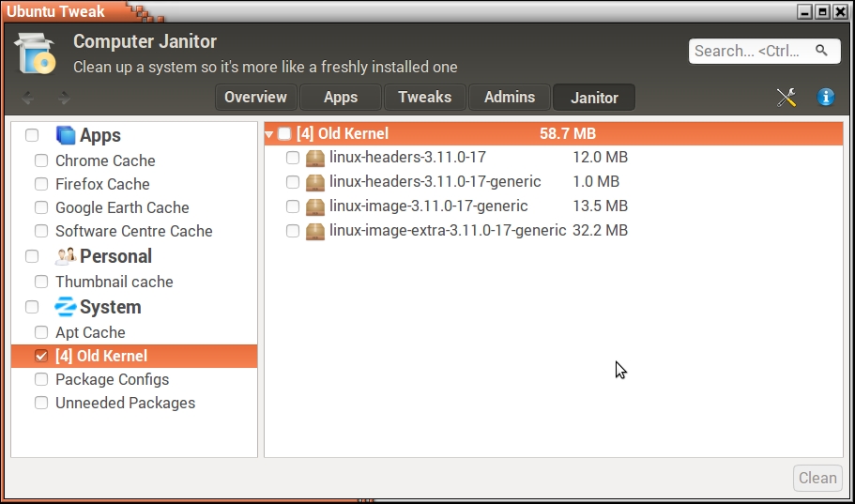This screenshot has height=504, width=855.
Task: Click the linux-image-extra package icon
Action: [315, 231]
